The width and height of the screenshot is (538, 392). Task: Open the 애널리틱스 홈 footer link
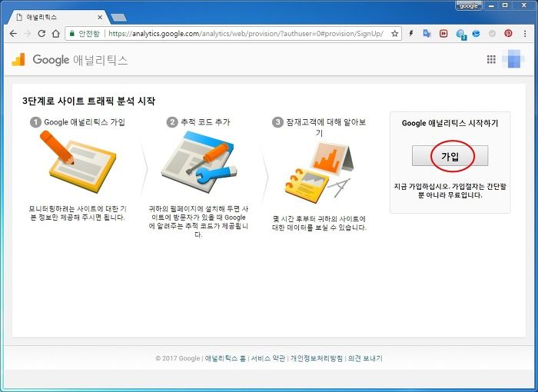[225, 358]
